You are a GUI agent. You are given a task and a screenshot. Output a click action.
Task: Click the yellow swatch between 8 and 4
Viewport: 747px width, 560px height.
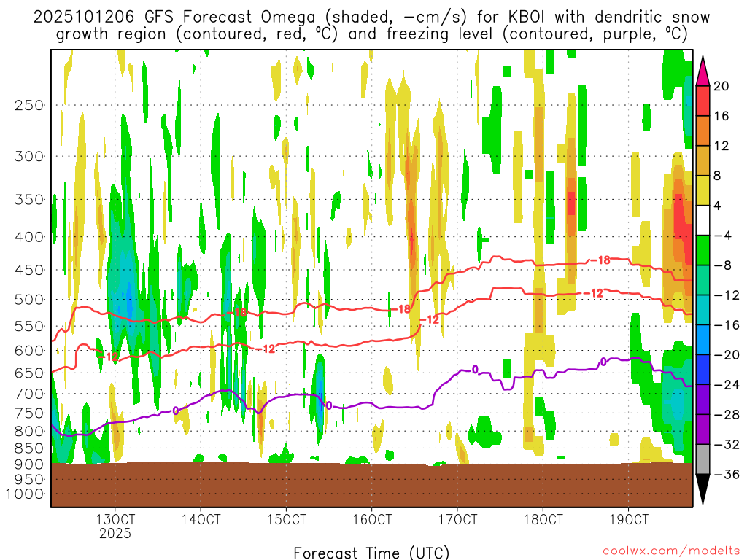click(703, 190)
